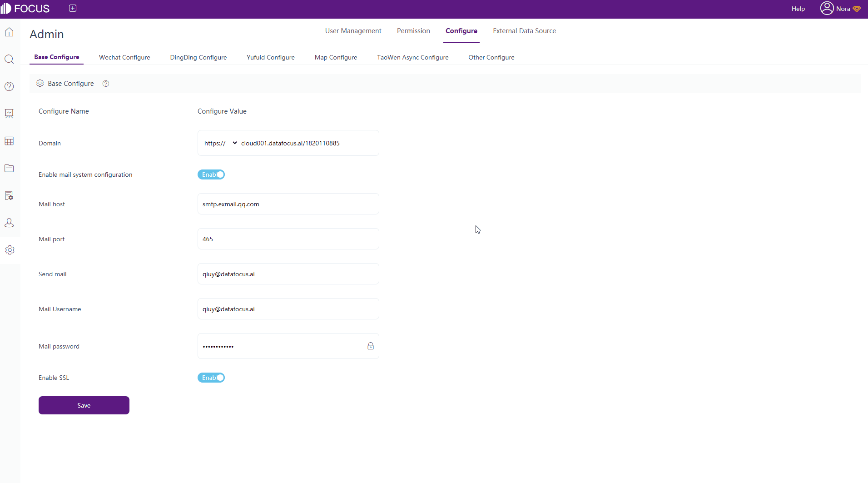Switch to User Management tab

[353, 31]
